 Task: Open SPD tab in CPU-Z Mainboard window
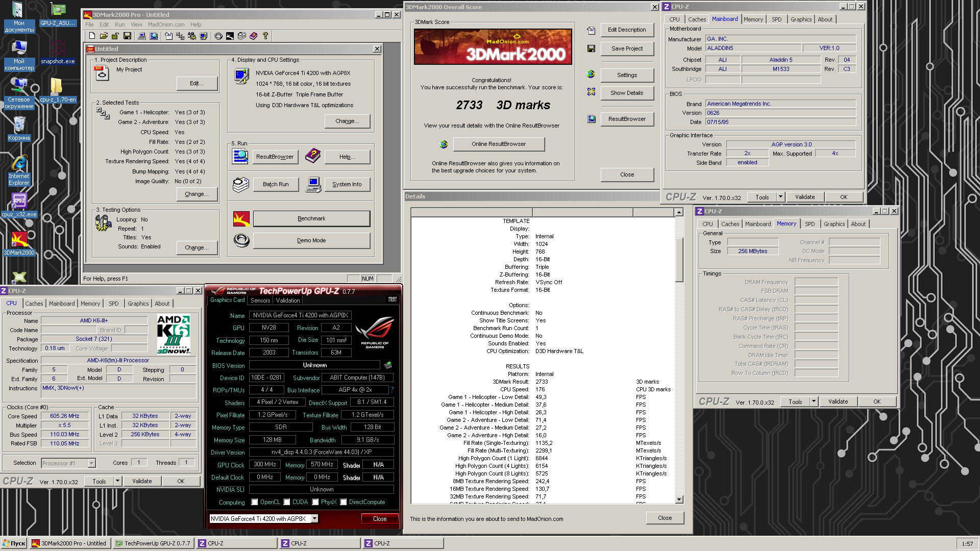(x=776, y=19)
